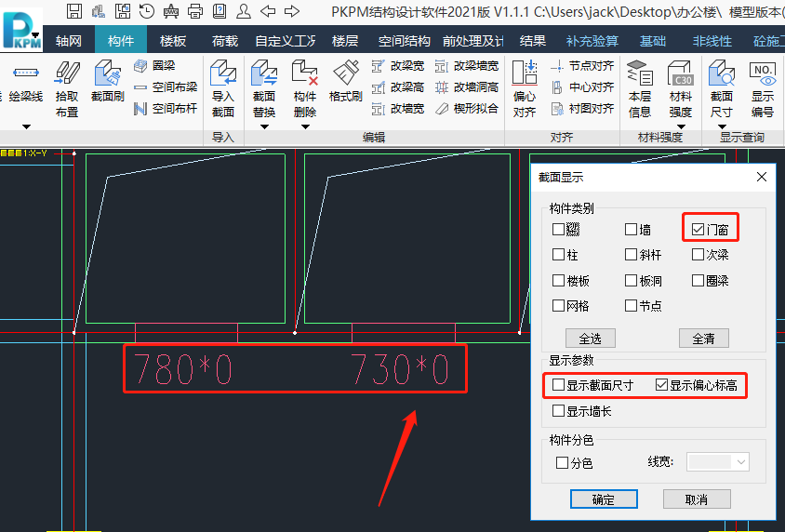Check the 分色 checkbox
The image size is (785, 532).
[x=562, y=462]
